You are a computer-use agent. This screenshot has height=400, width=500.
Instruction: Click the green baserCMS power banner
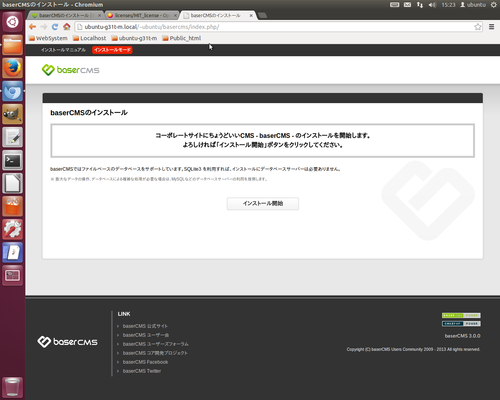pyautogui.click(x=461, y=315)
